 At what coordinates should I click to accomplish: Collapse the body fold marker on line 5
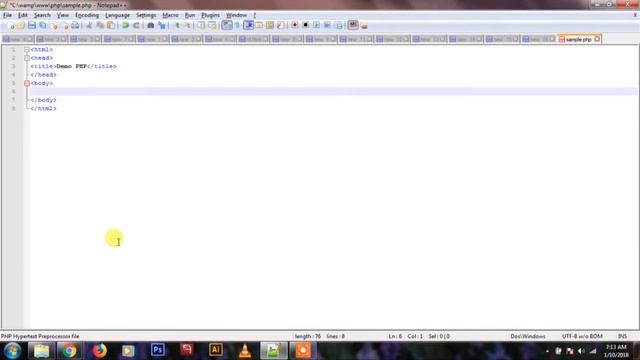[x=27, y=83]
